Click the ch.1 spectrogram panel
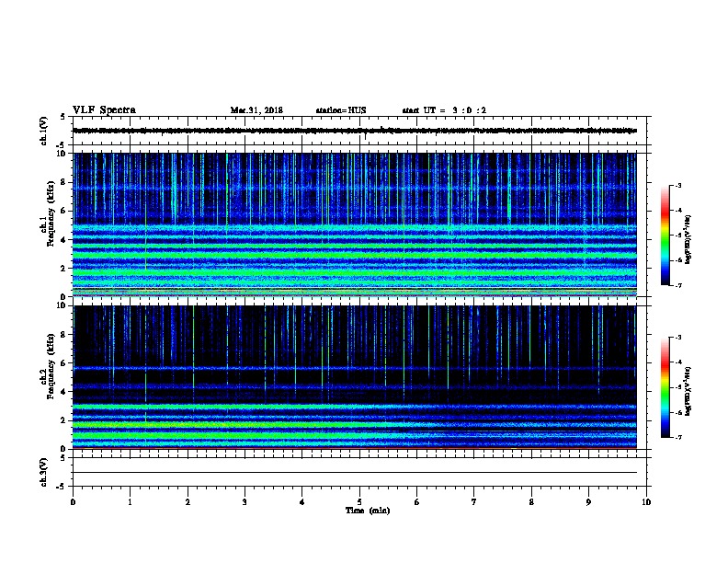This screenshot has width=728, height=563. [x=355, y=224]
